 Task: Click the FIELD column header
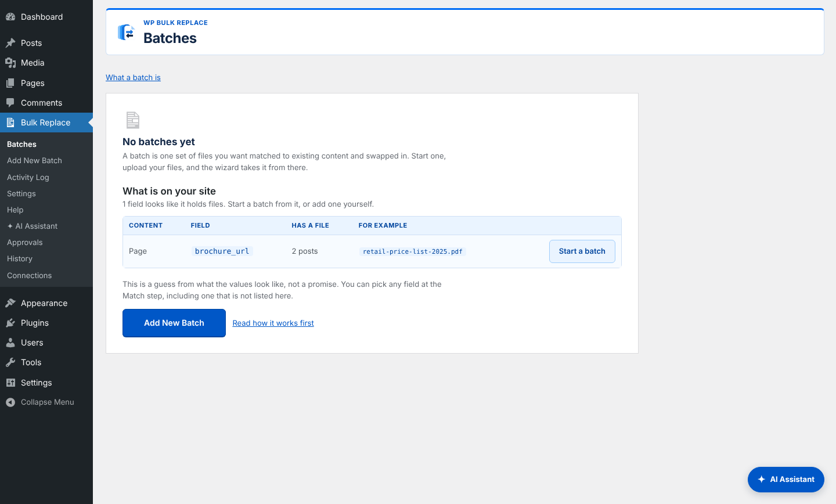pos(200,225)
